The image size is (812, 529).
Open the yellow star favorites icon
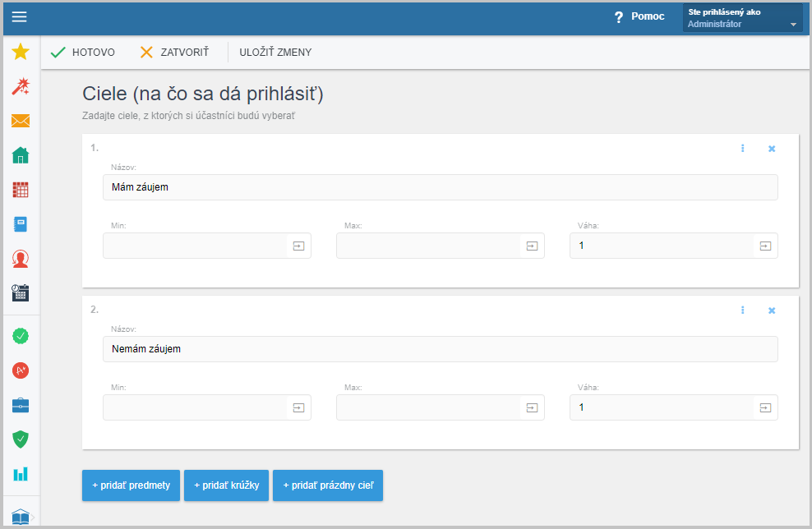(21, 51)
